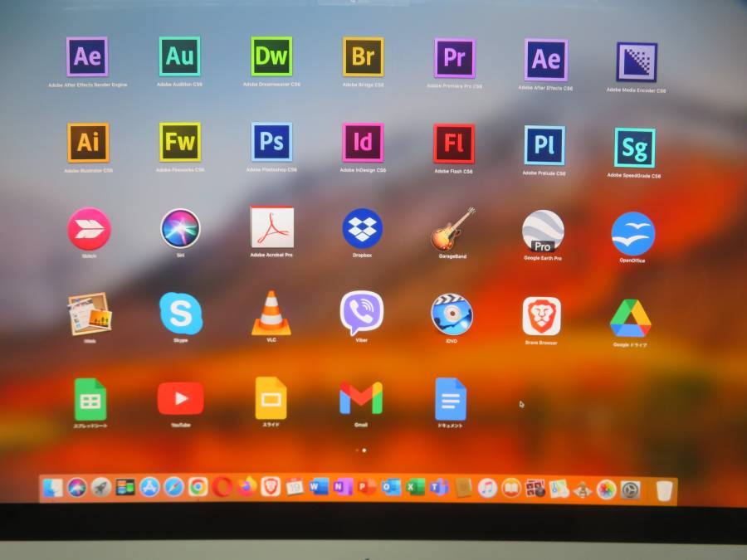Click Siri in the Dock

click(x=77, y=488)
